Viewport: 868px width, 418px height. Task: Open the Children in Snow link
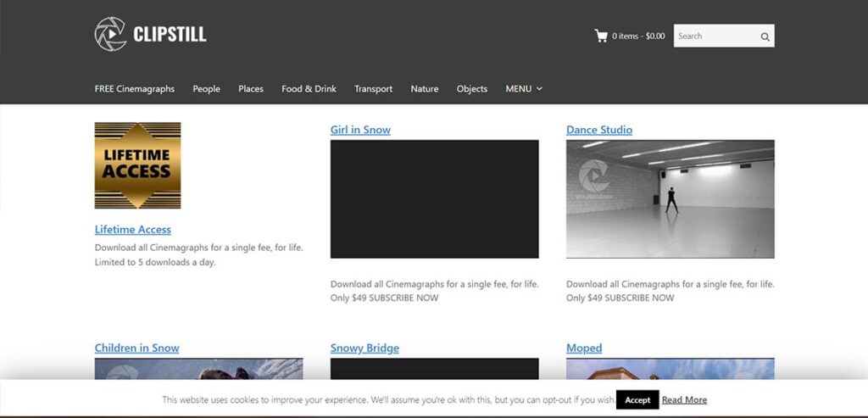tap(136, 348)
